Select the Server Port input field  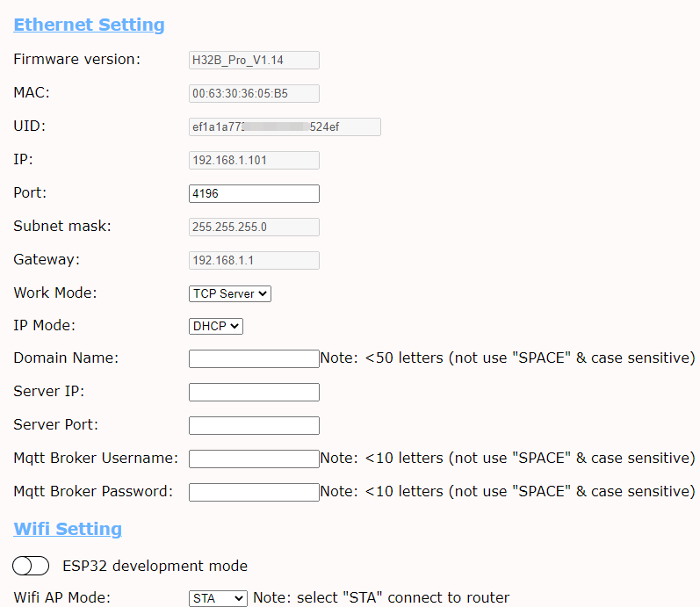254,425
